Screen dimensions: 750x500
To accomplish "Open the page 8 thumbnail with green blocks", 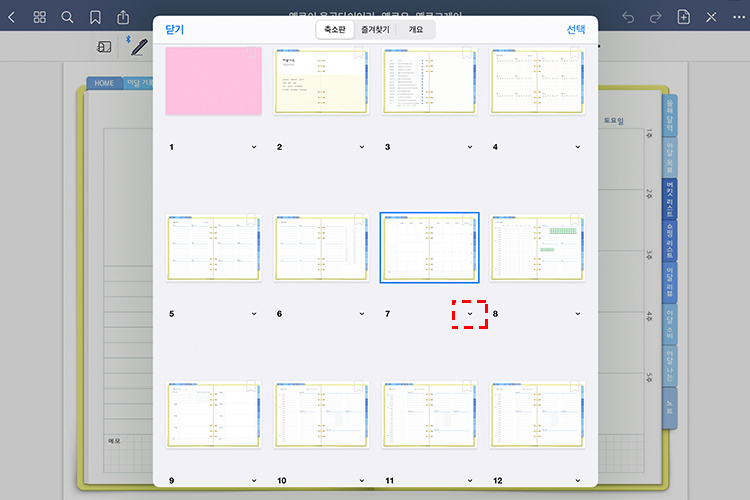I will point(537,247).
